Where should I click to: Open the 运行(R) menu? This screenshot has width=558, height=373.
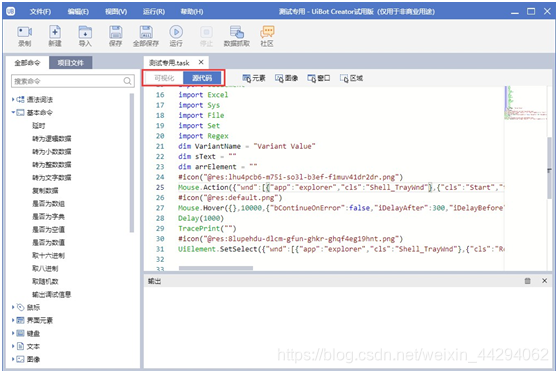[154, 12]
